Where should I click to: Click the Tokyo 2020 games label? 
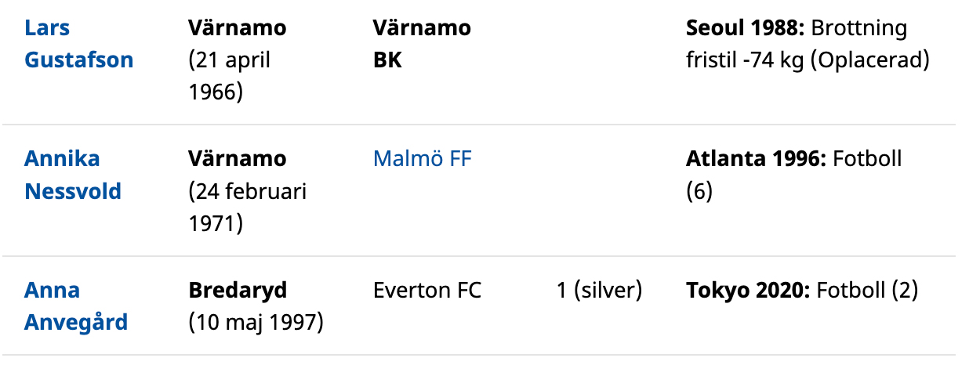click(747, 291)
